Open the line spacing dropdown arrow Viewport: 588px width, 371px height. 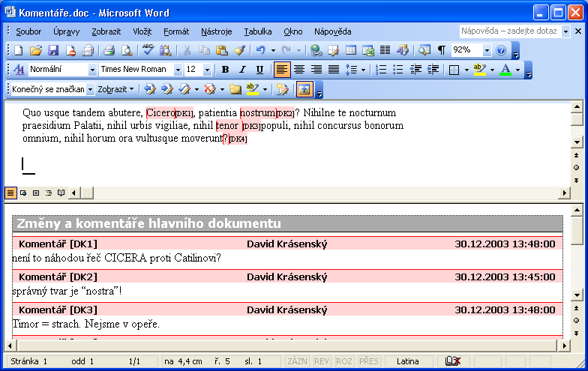363,70
